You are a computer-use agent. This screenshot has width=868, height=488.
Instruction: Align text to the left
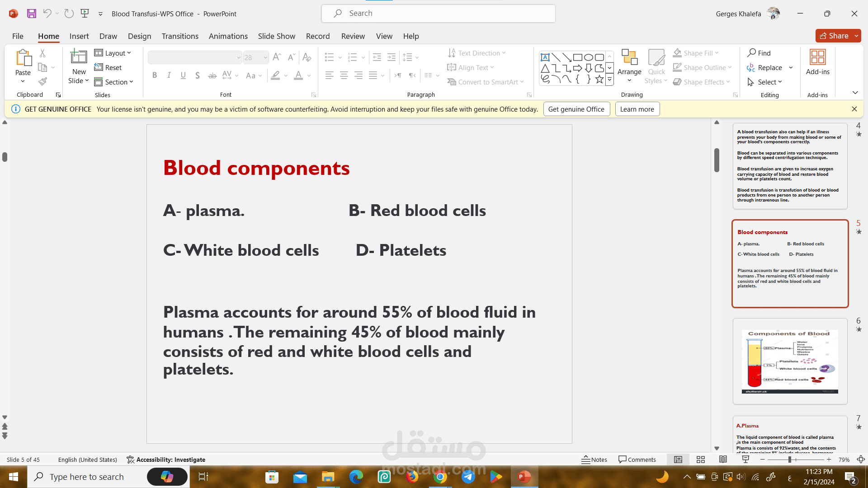330,75
